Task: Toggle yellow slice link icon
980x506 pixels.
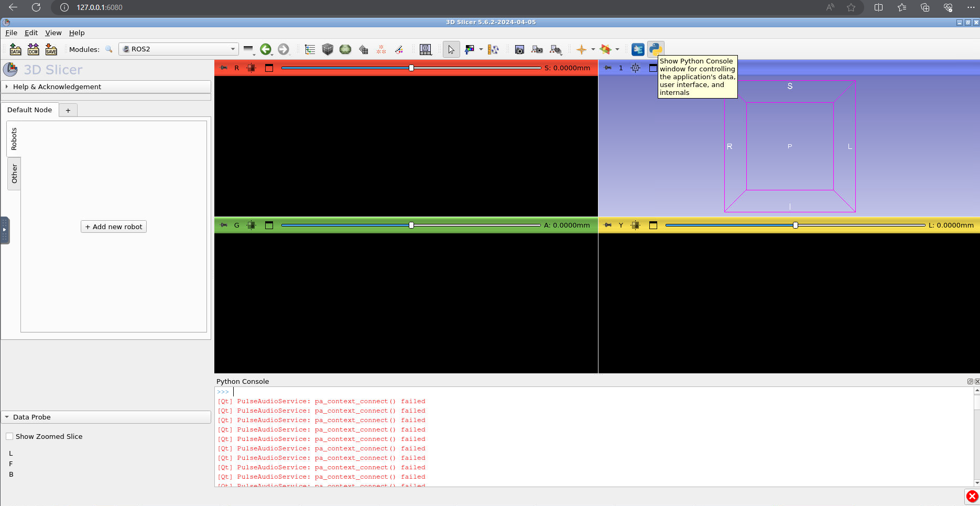Action: point(636,225)
